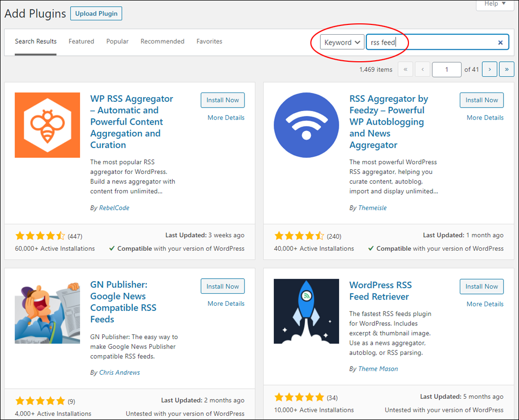Image resolution: width=519 pixels, height=420 pixels.
Task: Visit author Chris Andrews link
Action: (119, 372)
